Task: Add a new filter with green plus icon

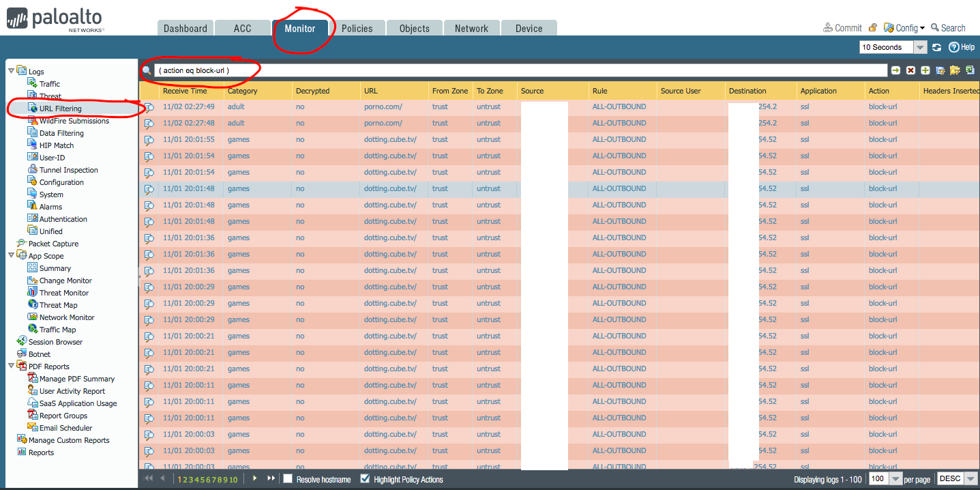Action: point(925,70)
